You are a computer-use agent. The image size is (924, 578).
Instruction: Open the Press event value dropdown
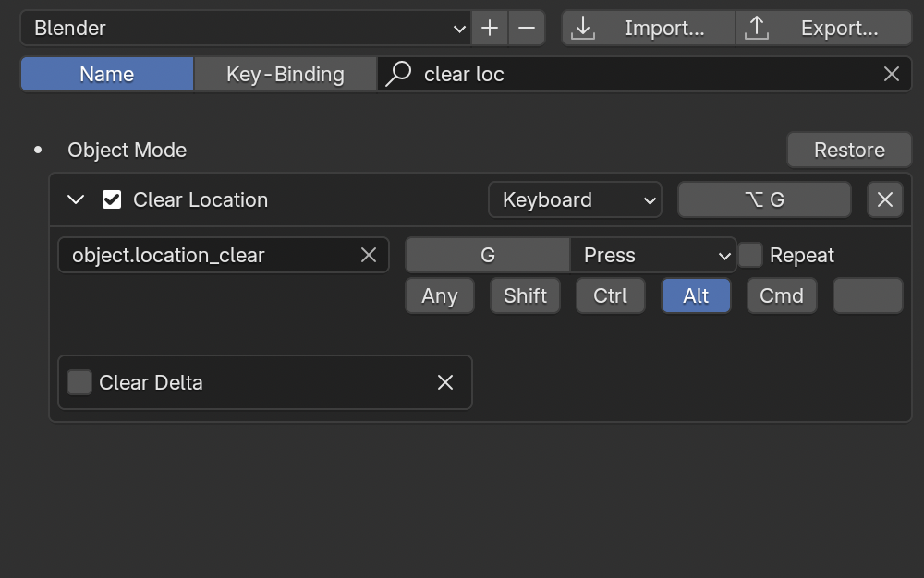[653, 255]
